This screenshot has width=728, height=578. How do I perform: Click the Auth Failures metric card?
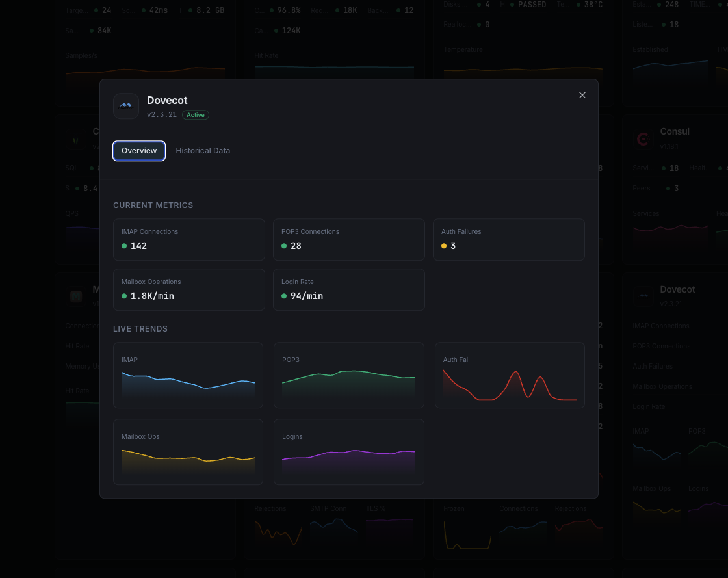pos(508,239)
